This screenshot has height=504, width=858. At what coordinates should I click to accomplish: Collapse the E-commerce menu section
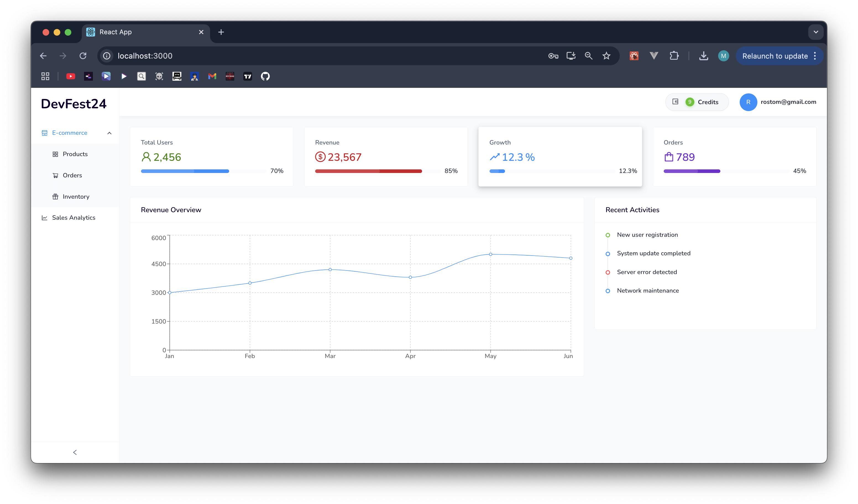(x=109, y=133)
